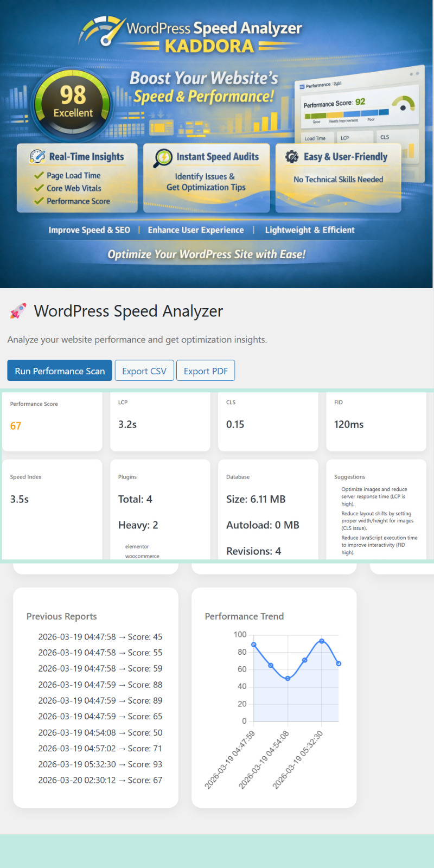
Task: Select the 2026-03-20 report with Score: 67
Action: tap(100, 780)
